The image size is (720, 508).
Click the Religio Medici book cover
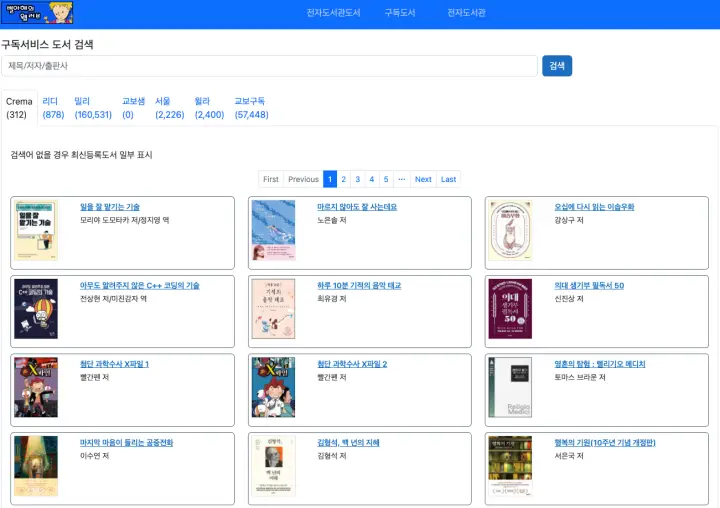(510, 388)
